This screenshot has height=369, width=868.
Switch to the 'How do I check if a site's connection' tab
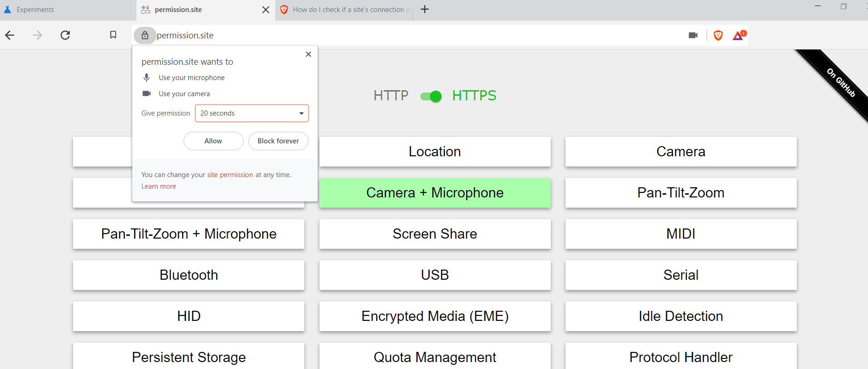[x=345, y=10]
